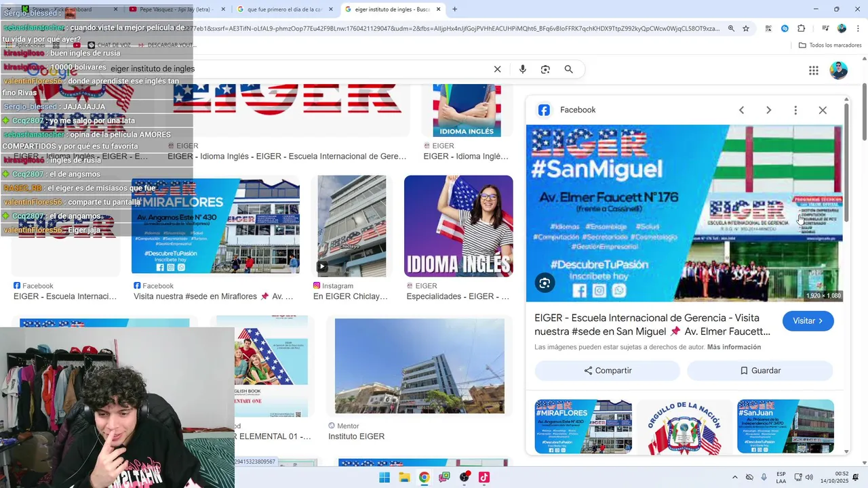Open the QR code extension icon
868x488 pixels.
pos(768,28)
